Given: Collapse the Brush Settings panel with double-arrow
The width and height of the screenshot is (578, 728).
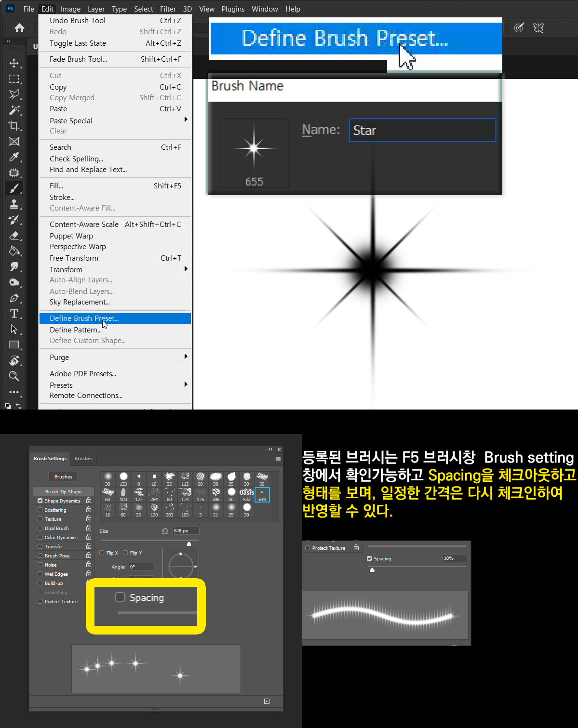Looking at the screenshot, I should click(270, 449).
